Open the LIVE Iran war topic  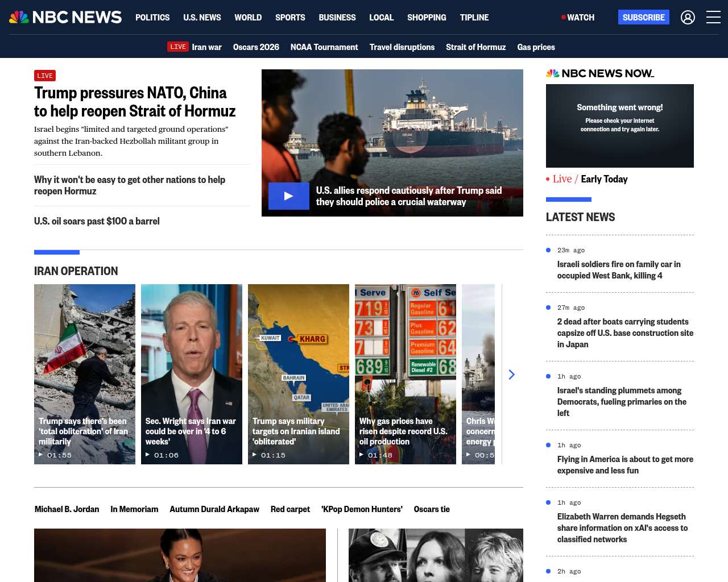point(195,47)
